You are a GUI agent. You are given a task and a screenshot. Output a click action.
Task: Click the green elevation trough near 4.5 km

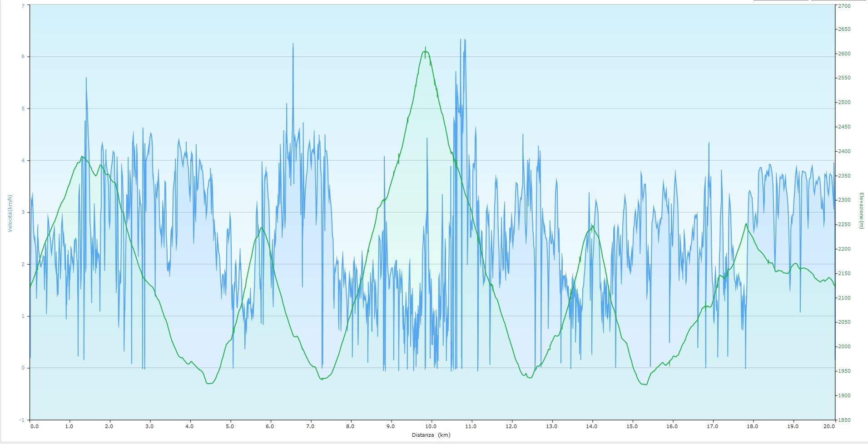[209, 383]
